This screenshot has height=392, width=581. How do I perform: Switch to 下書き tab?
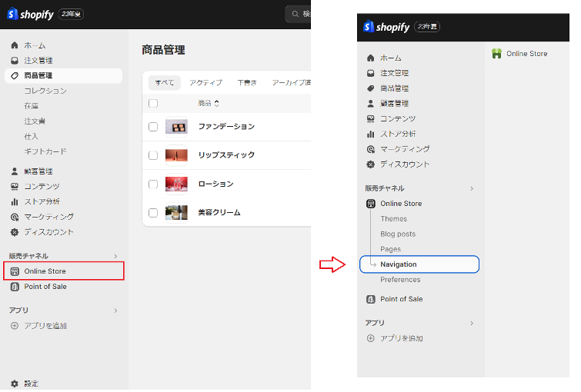point(247,82)
